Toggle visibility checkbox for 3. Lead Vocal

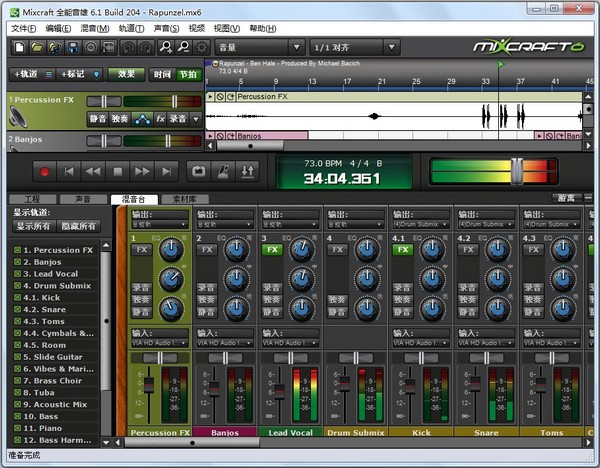pyautogui.click(x=17, y=274)
